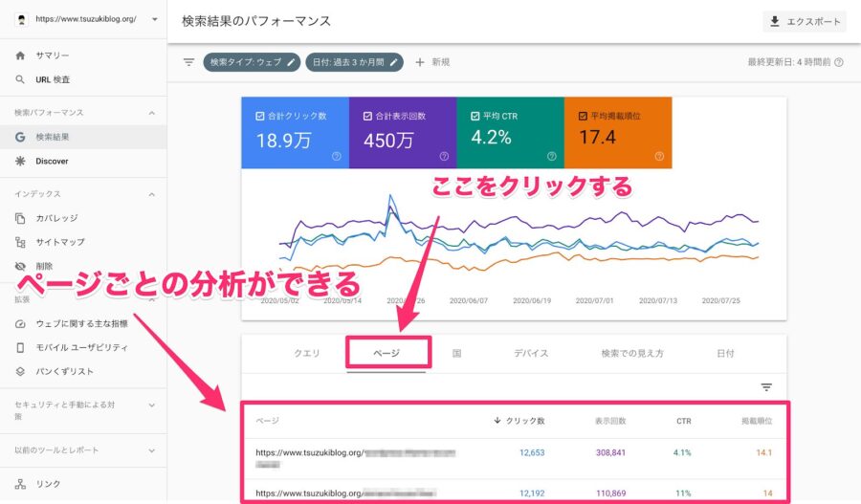Click the 表示回数 column header
The image size is (861, 504).
click(x=610, y=421)
